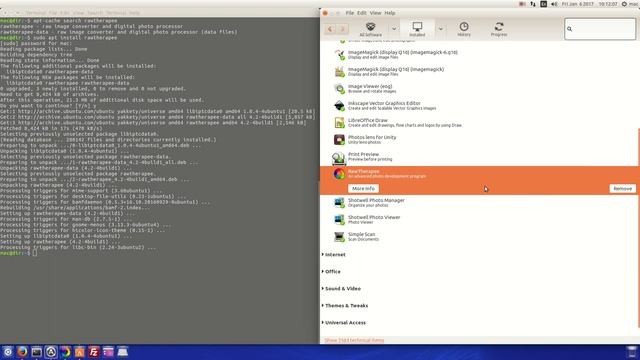Open the Edit menu in Software Center
640x360 pixels.
click(362, 13)
